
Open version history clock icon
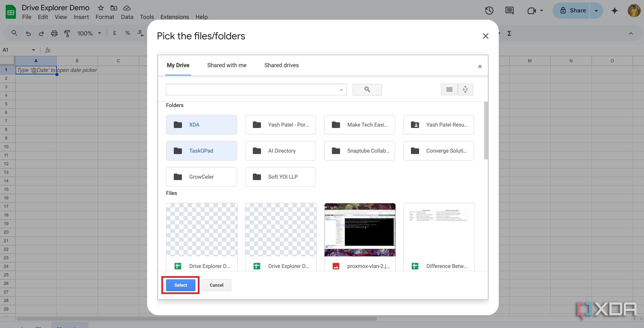(x=489, y=11)
